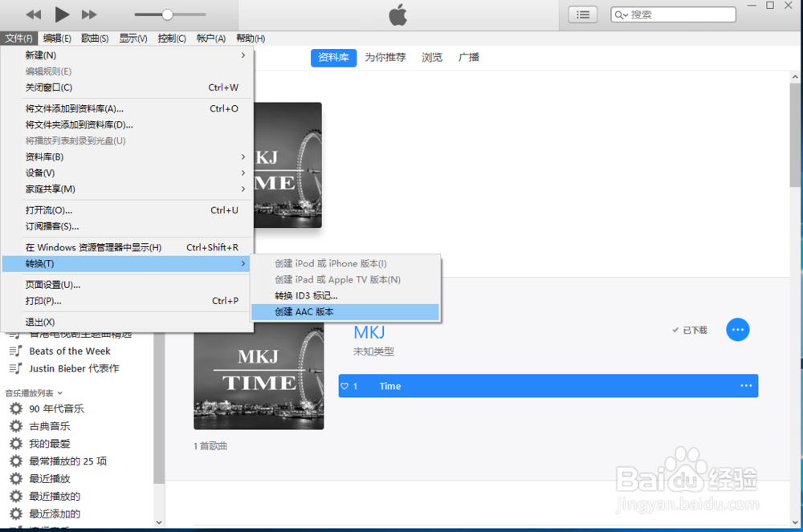This screenshot has height=532, width=803.
Task: Expand the 资料库(B) submenu
Action: point(127,157)
